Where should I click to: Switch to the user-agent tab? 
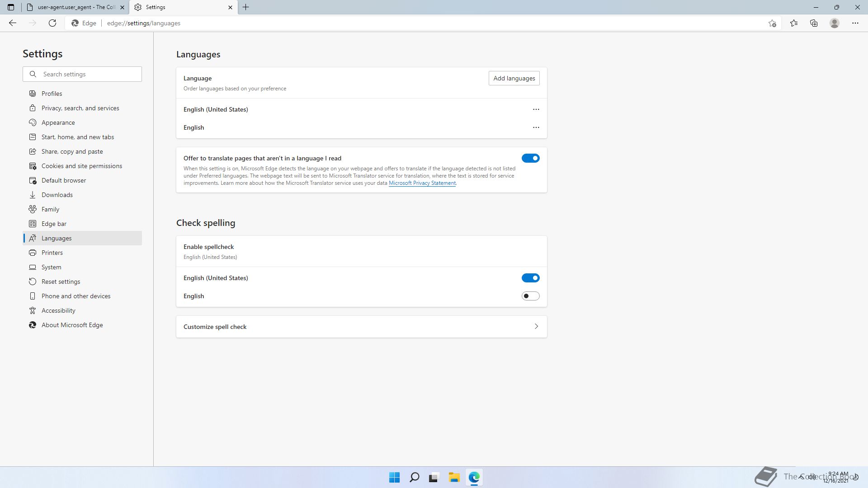tap(76, 7)
